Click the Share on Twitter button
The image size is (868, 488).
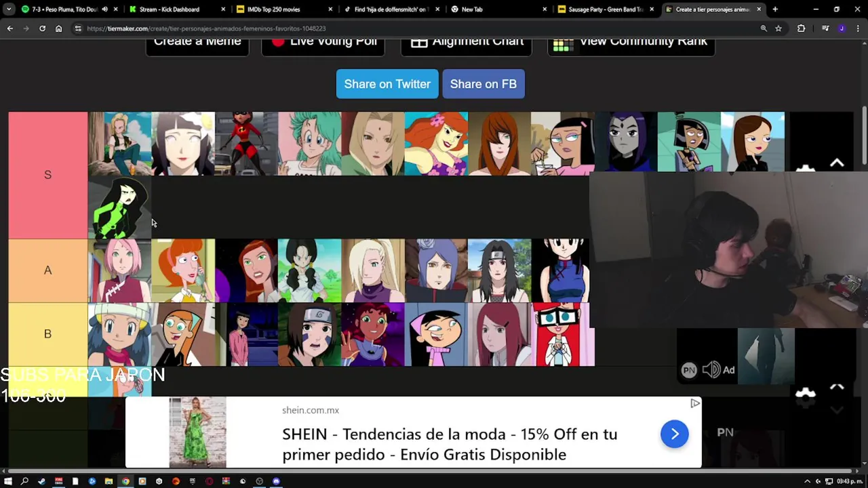387,84
